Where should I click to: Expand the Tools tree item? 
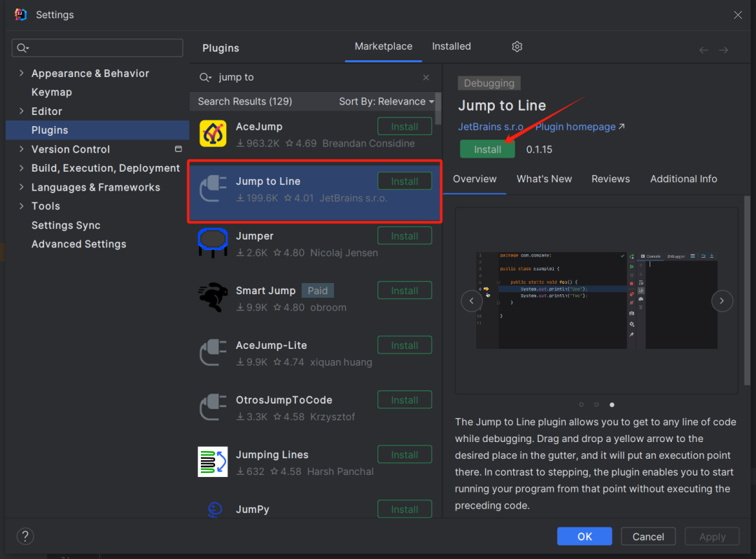point(21,205)
